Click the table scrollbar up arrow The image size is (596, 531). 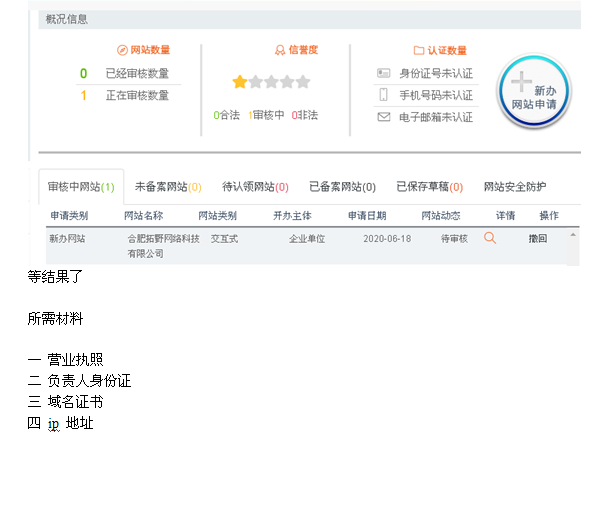point(573,235)
